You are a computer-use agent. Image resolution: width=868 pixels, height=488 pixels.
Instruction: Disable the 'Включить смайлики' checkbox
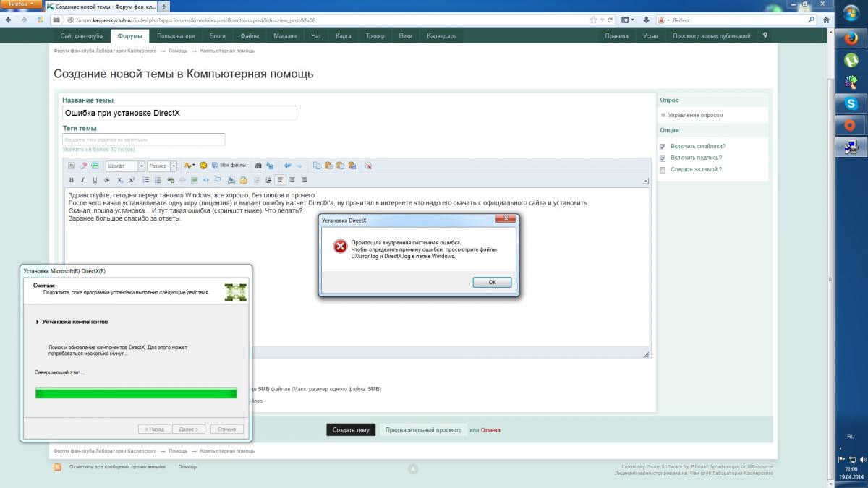[x=663, y=146]
